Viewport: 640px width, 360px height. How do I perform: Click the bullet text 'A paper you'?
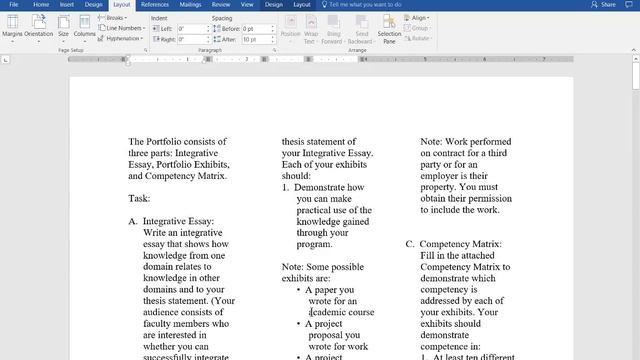coord(329,290)
